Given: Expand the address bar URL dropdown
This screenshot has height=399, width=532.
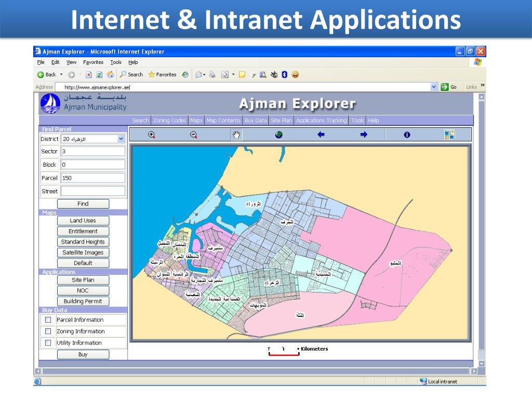Looking at the screenshot, I should pyautogui.click(x=434, y=87).
